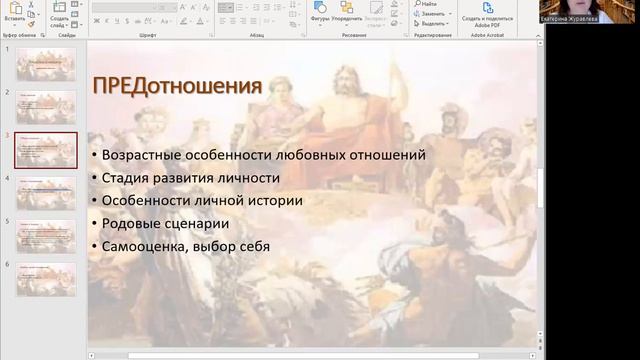Open the font size combo box
The image size is (640, 360).
click(168, 8)
